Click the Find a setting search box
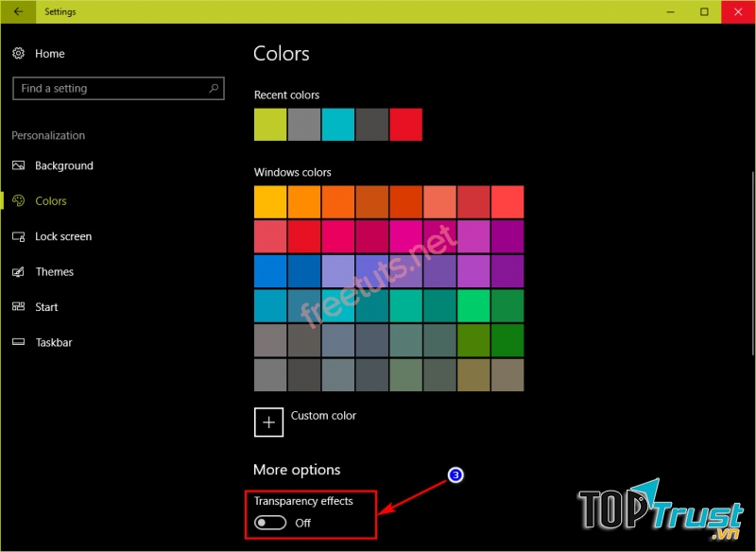 109,88
